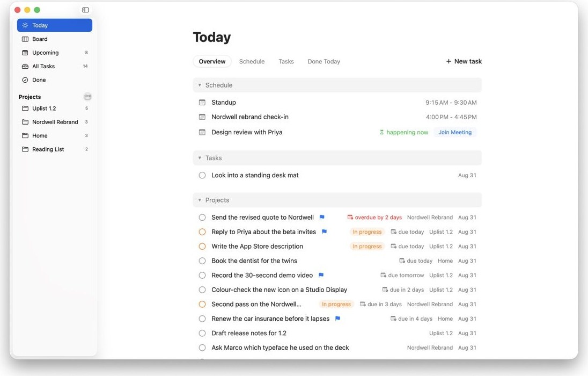Open Board view in sidebar
The image size is (588, 376).
(55, 39)
